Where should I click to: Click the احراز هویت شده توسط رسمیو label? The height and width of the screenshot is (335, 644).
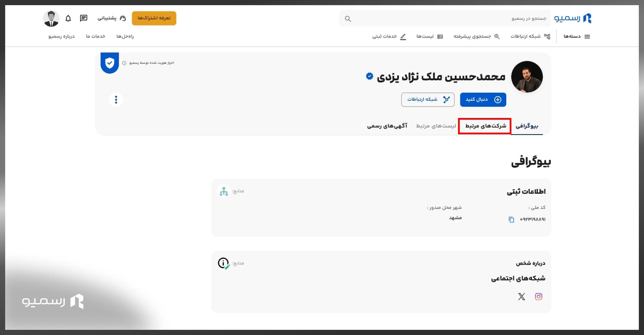152,63
